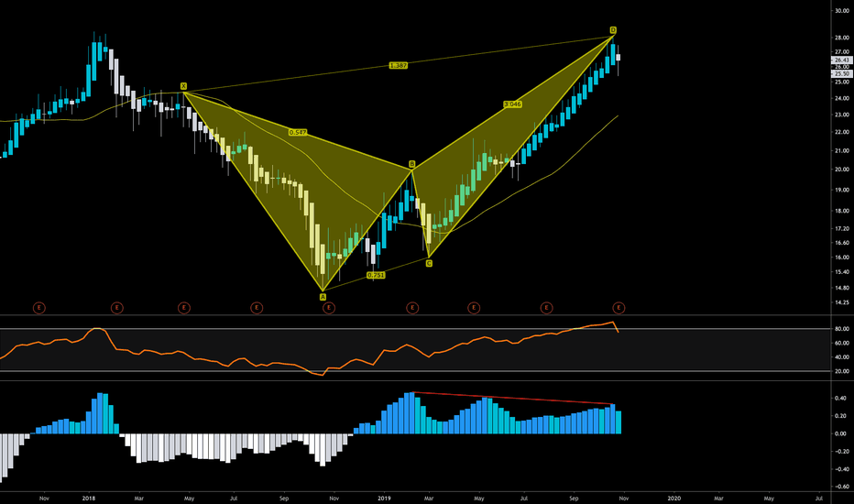Click the 19.00 price axis label
This screenshot has width=854, height=504.
point(842,191)
